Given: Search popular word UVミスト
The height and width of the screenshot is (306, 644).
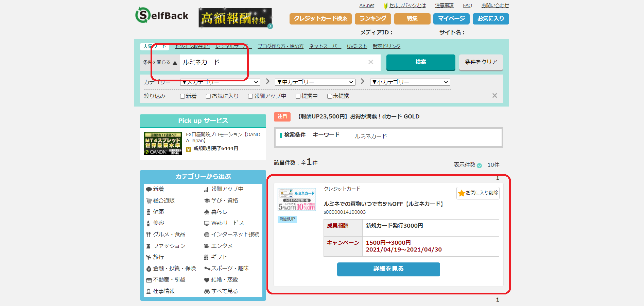Looking at the screenshot, I should [357, 46].
